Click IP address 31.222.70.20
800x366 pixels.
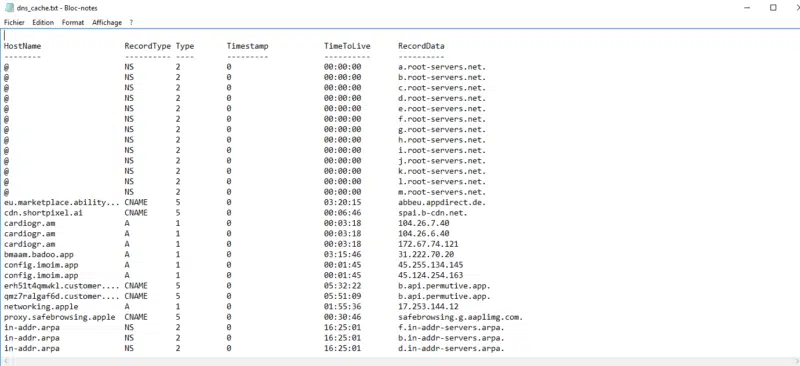click(x=426, y=254)
